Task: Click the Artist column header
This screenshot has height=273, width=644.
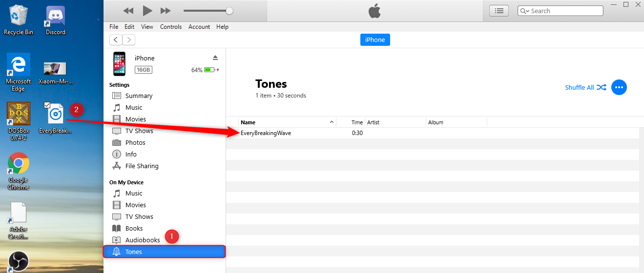Action: (395, 122)
